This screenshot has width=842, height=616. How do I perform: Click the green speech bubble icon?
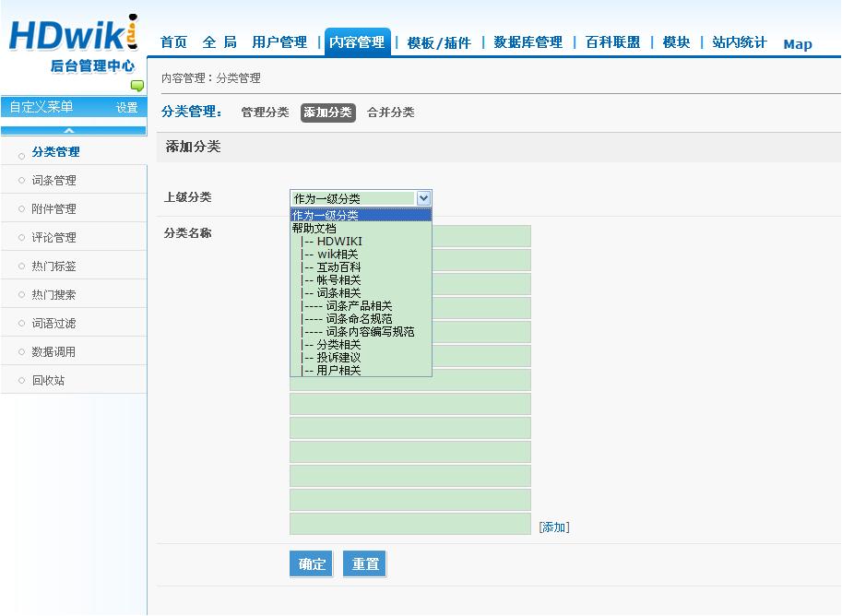(137, 86)
